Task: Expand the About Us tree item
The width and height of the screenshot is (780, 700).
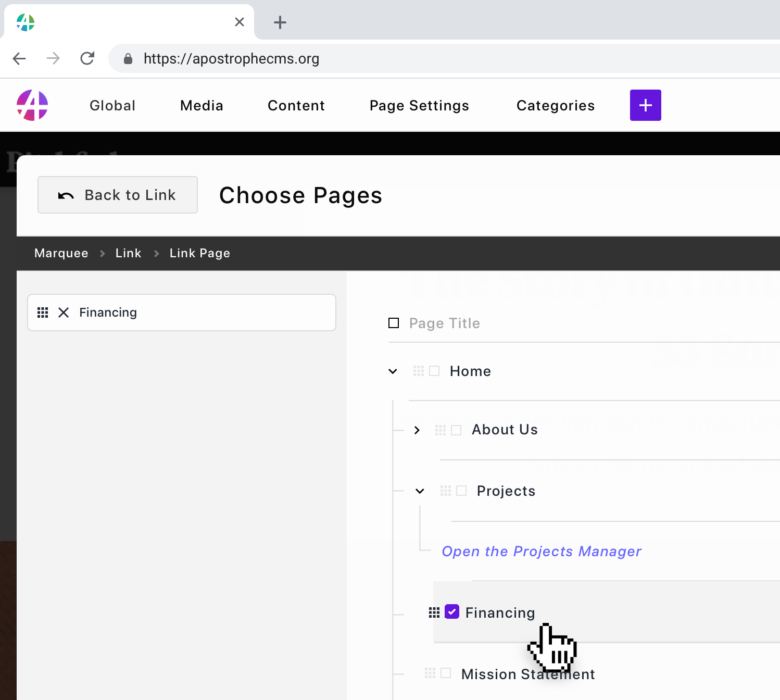Action: tap(417, 430)
